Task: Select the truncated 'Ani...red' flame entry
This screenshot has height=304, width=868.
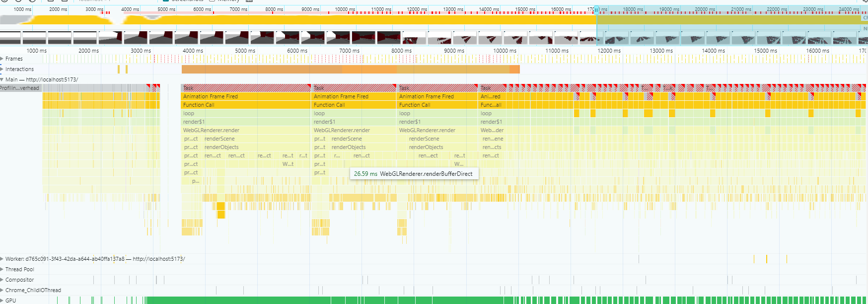Action: click(x=493, y=96)
